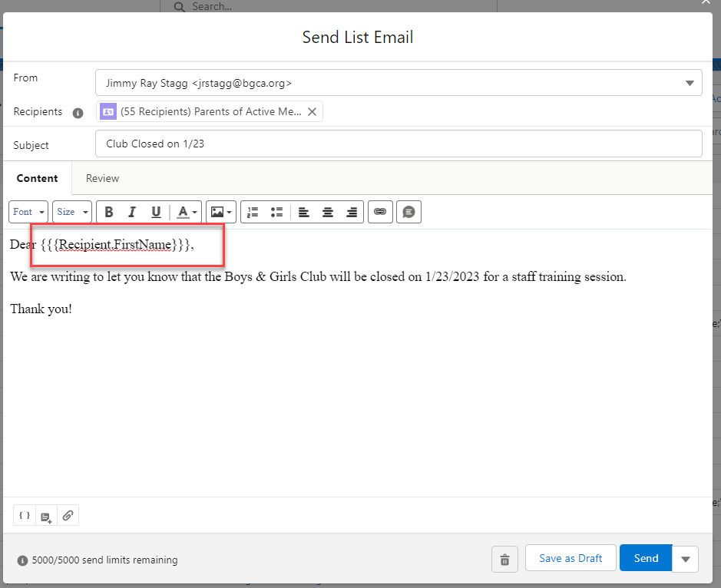Click the Recipients info icon
The width and height of the screenshot is (721, 588).
78,112
